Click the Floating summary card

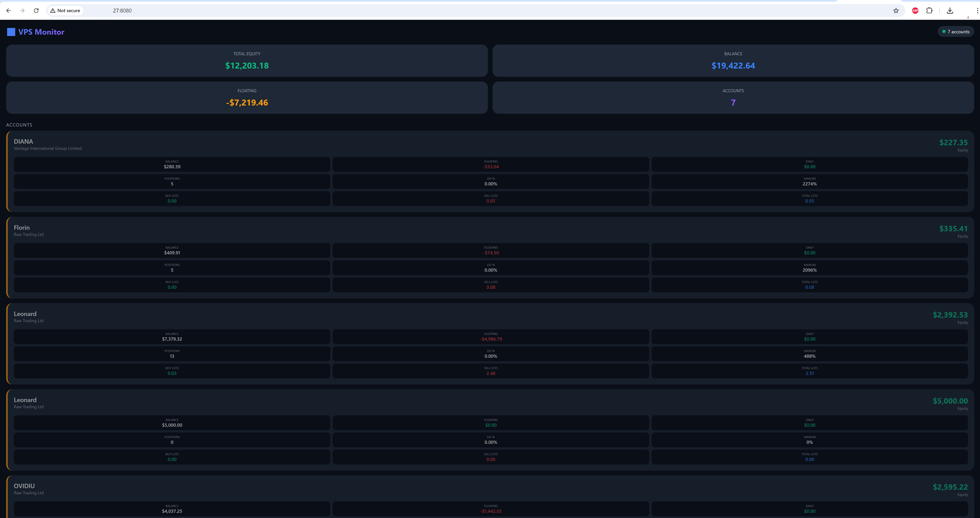(x=247, y=97)
